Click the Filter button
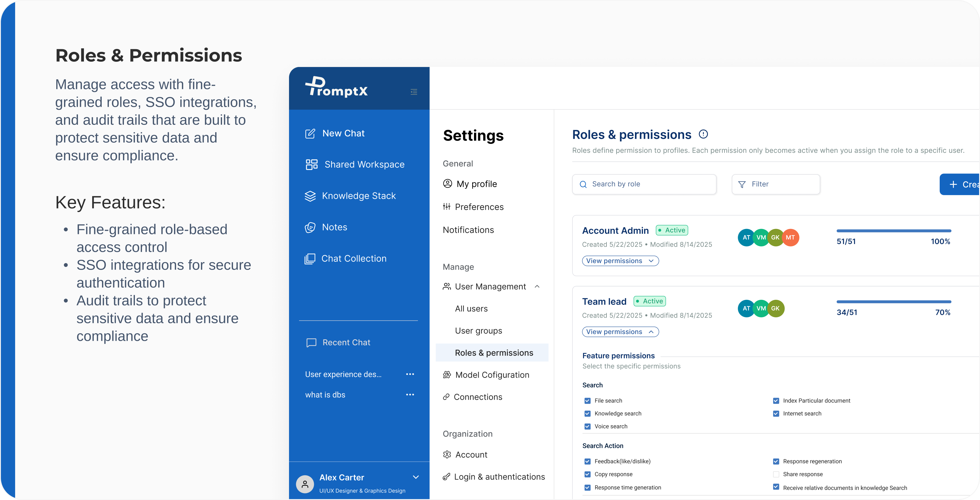This screenshot has width=980, height=500. [775, 184]
